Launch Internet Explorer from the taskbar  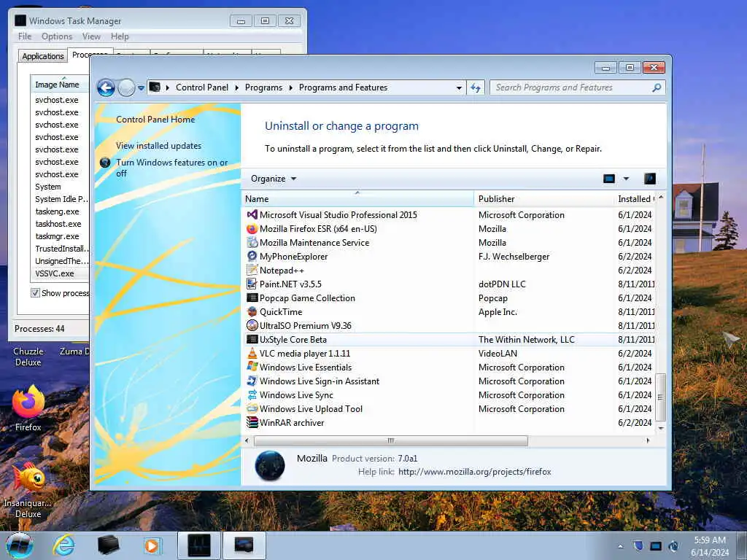point(64,545)
